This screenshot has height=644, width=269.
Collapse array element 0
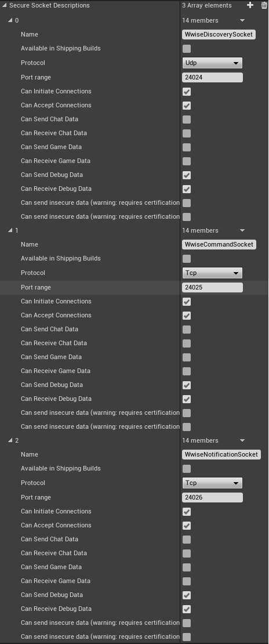pyautogui.click(x=10, y=20)
